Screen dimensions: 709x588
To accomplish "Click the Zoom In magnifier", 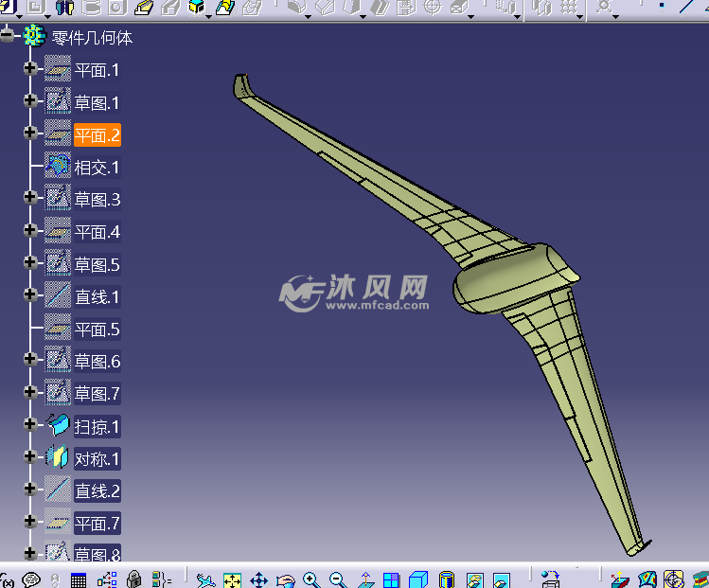I will (312, 579).
